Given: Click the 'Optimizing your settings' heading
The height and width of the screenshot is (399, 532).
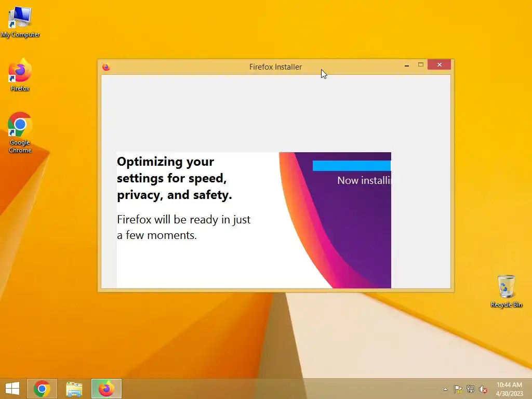Looking at the screenshot, I should (175, 179).
